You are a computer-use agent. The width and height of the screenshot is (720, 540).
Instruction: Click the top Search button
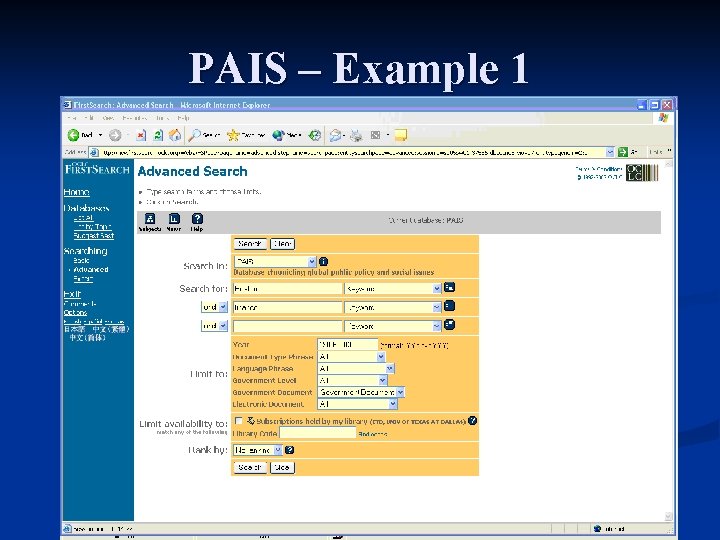click(250, 244)
